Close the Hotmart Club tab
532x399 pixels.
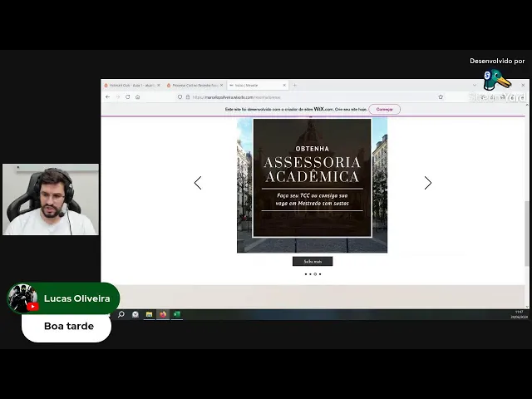[159, 85]
